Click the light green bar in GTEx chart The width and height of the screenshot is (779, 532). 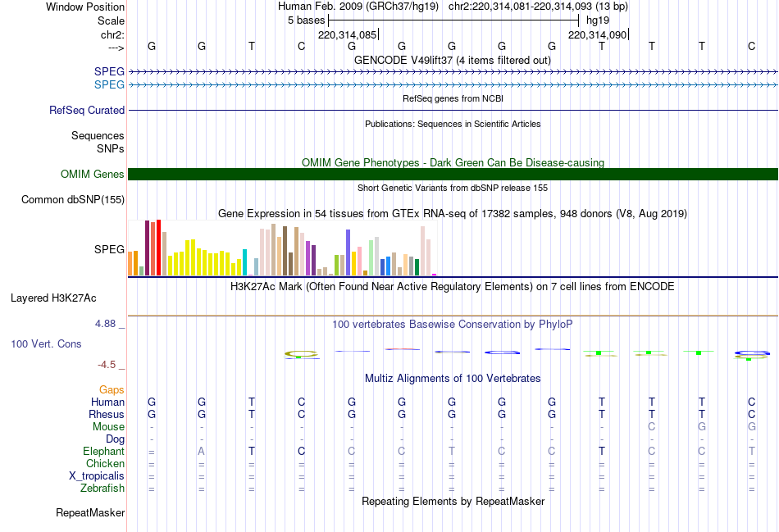[x=371, y=258]
